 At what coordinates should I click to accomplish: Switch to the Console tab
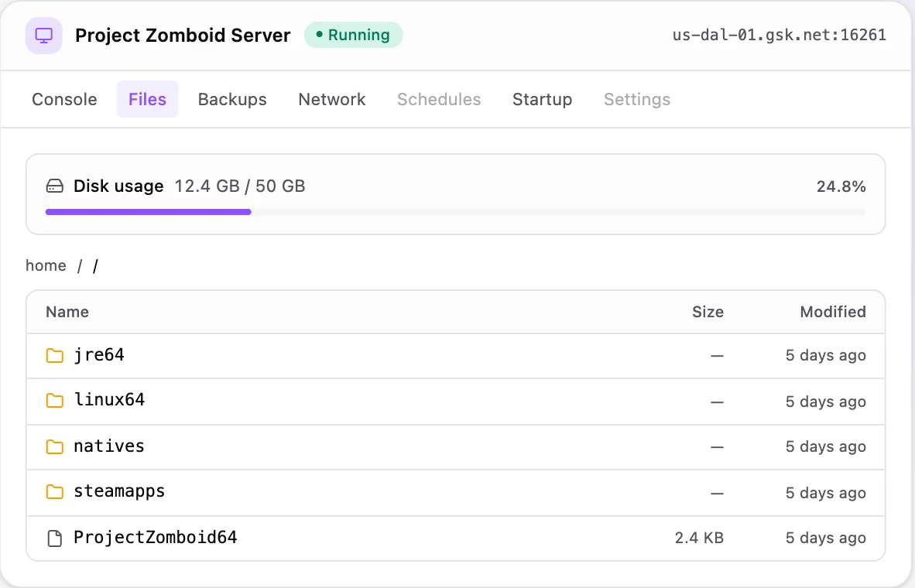click(65, 99)
